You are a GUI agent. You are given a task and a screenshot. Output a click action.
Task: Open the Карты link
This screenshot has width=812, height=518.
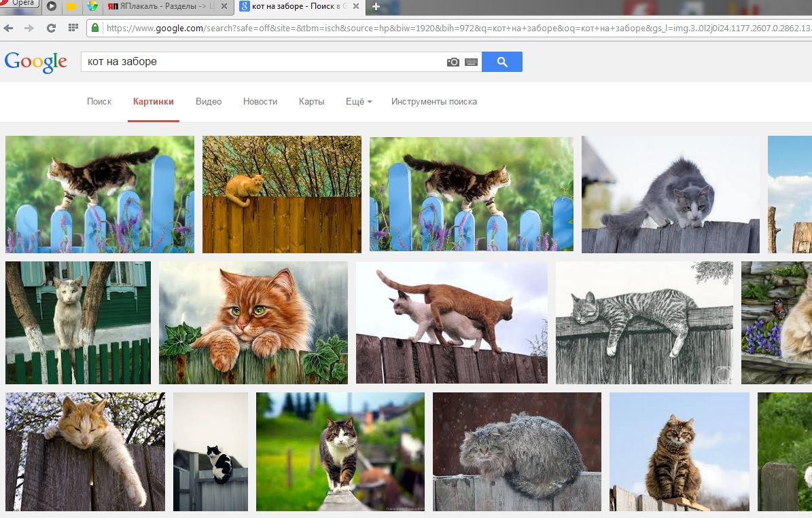pyautogui.click(x=311, y=101)
